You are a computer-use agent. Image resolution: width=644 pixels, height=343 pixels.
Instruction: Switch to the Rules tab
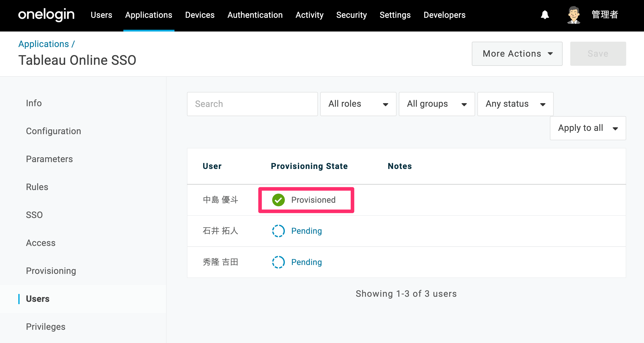(37, 187)
